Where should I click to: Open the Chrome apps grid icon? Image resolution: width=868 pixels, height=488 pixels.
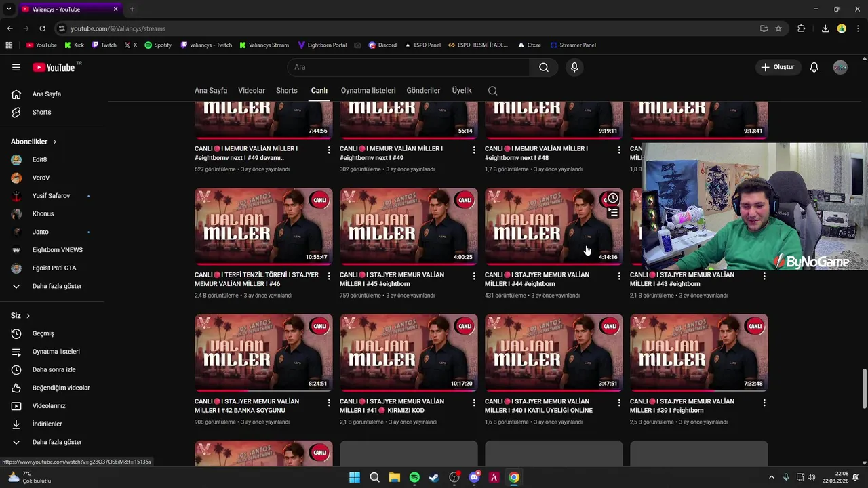9,45
